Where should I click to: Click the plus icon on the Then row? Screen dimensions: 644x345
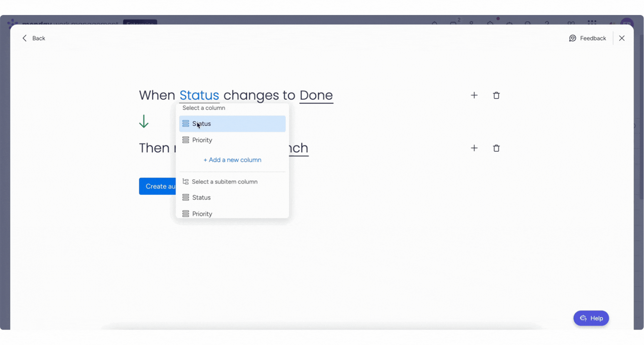[474, 148]
